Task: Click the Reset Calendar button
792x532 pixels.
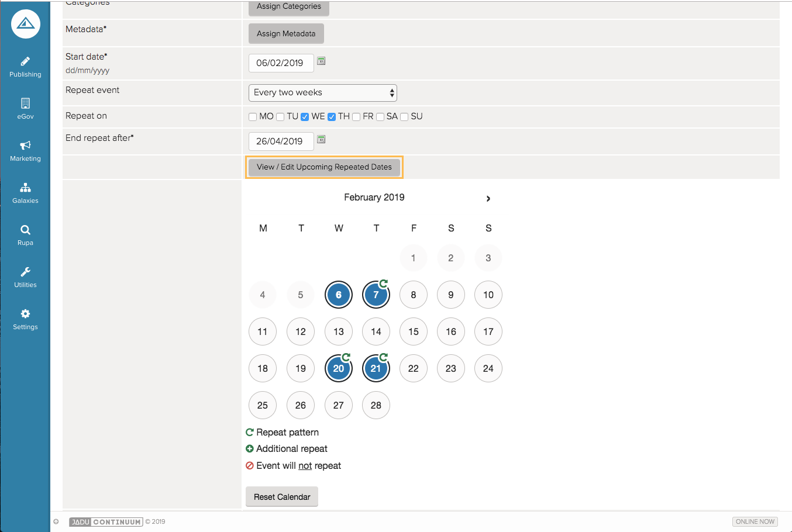Action: pyautogui.click(x=282, y=497)
